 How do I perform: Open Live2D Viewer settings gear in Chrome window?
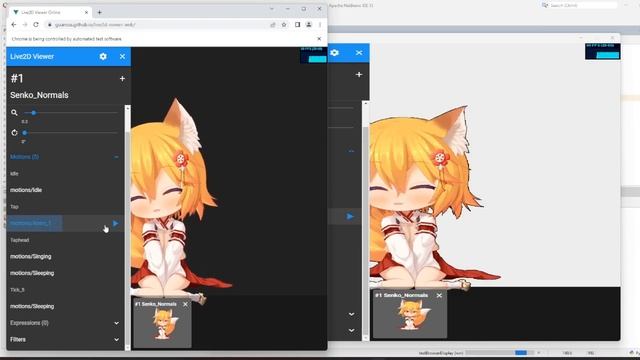pos(103,57)
